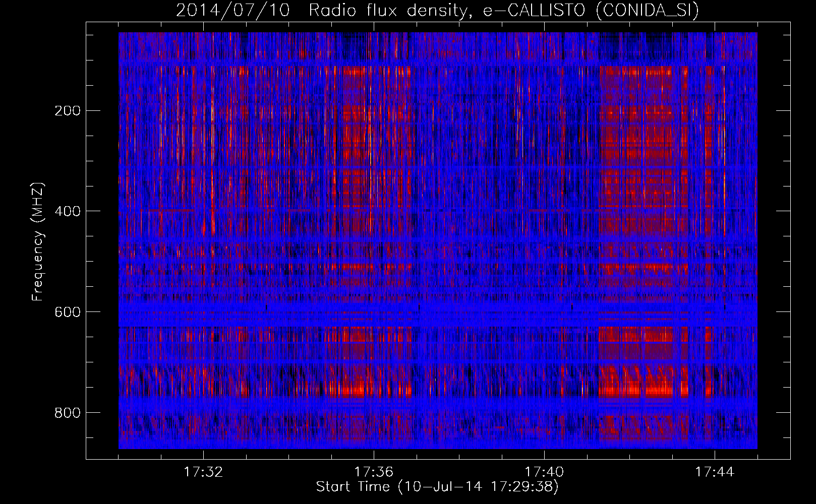The height and width of the screenshot is (504, 816).
Task: Click the 17:32 time tick label
Action: pos(203,472)
